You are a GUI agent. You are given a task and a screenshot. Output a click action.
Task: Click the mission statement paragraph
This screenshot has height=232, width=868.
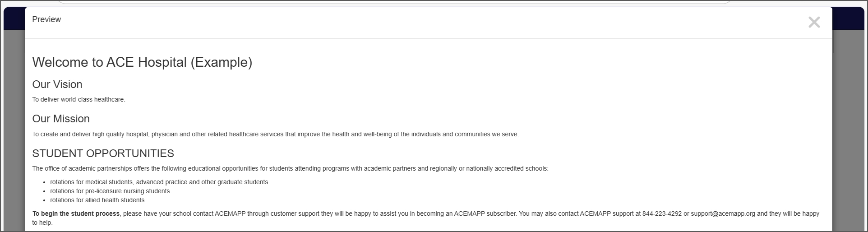pyautogui.click(x=275, y=134)
